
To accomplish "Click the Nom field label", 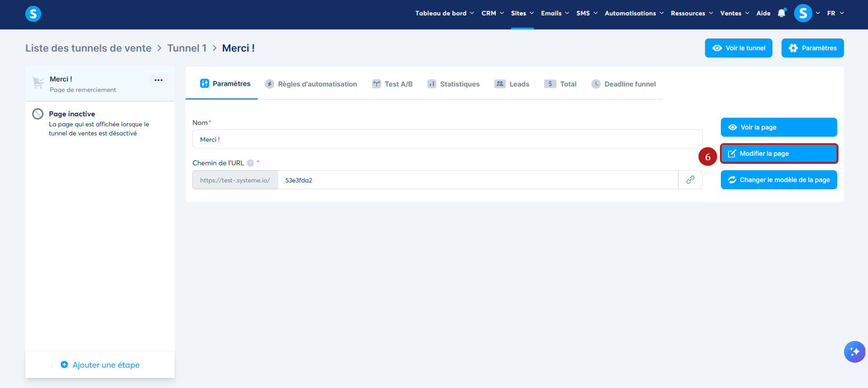I will [200, 123].
